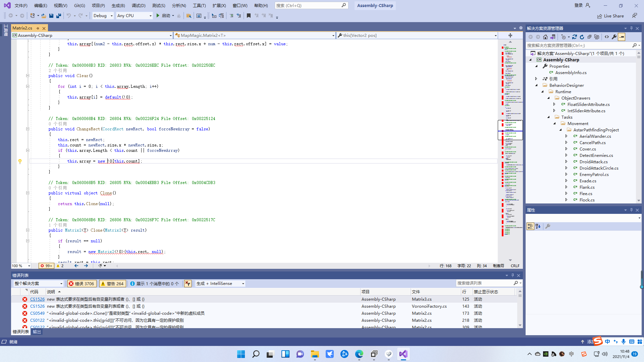Click the Save file icon
This screenshot has width=644, height=362.
(51, 16)
